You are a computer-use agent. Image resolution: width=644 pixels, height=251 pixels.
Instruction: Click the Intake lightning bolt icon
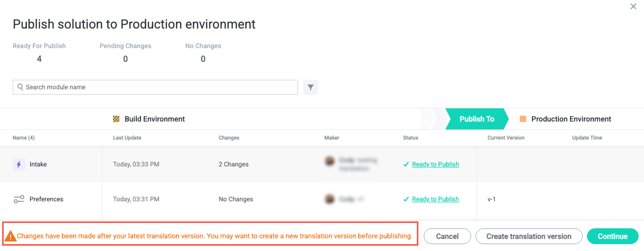click(x=19, y=164)
